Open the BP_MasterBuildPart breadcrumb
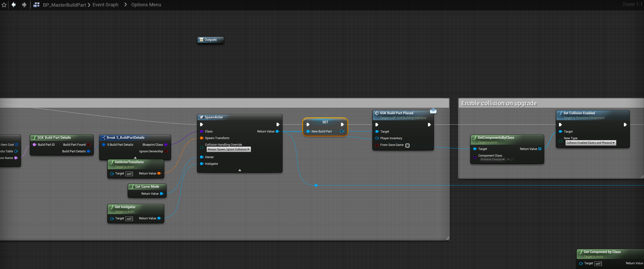Screen dimensions: 644x269 (64, 5)
